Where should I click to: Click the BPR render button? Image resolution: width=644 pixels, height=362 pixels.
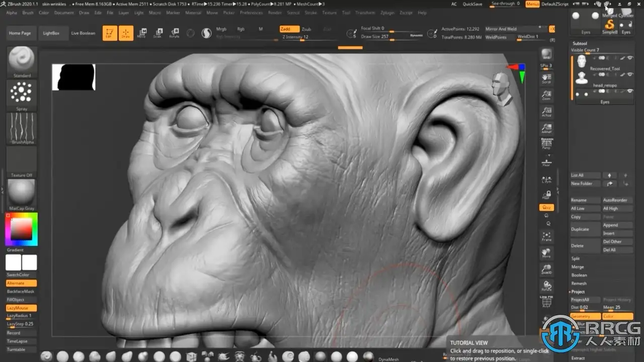[x=546, y=54]
